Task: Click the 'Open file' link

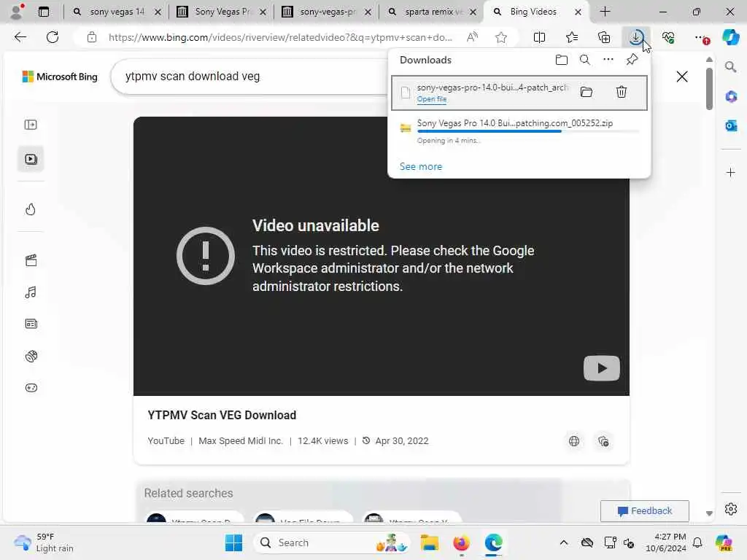Action: click(432, 99)
